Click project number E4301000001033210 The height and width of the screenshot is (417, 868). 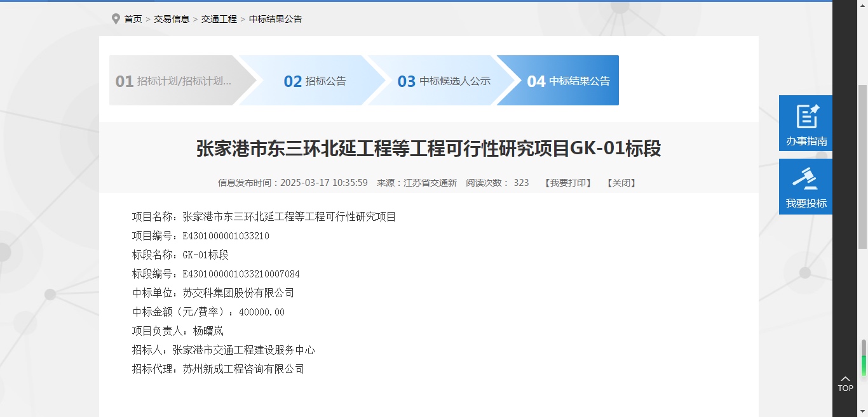click(226, 236)
